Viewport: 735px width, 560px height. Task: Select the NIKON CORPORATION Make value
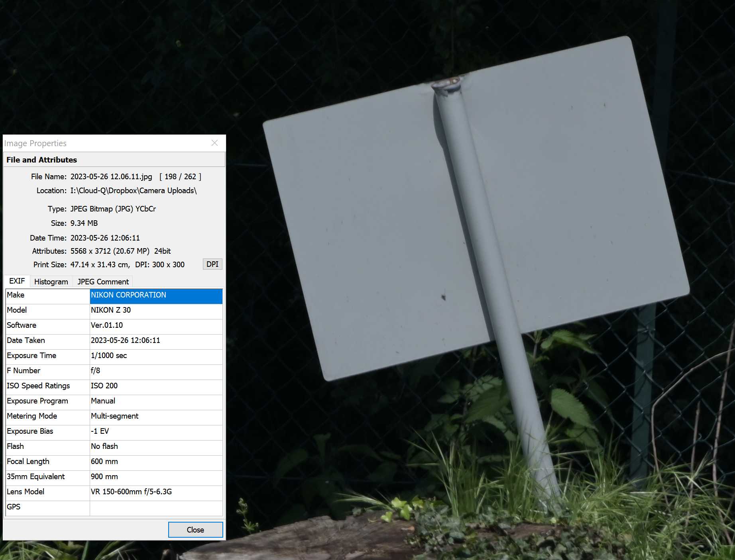click(x=156, y=295)
